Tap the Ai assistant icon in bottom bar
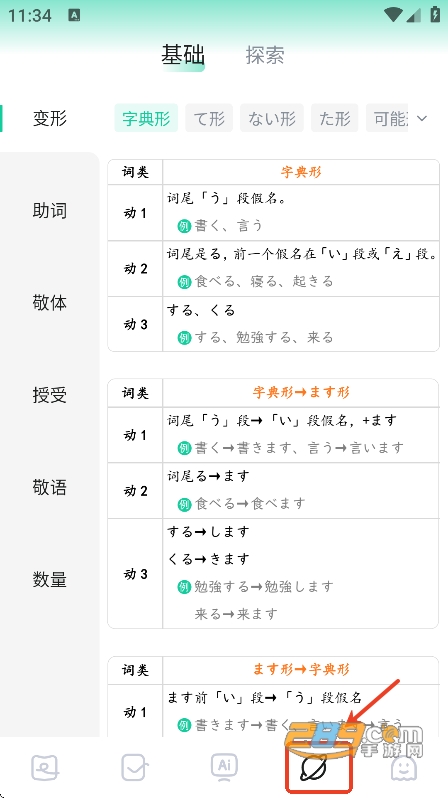Image resolution: width=448 pixels, height=798 pixels. point(225,767)
